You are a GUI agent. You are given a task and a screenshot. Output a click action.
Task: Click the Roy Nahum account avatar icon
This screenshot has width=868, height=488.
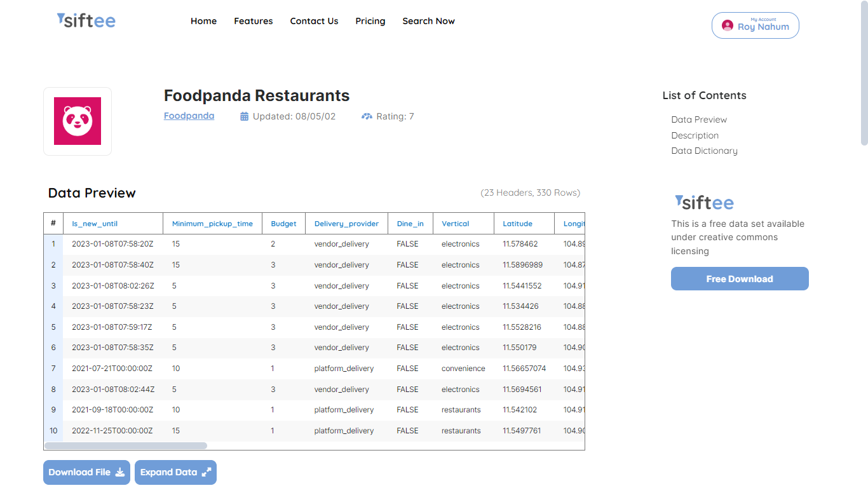pos(728,25)
